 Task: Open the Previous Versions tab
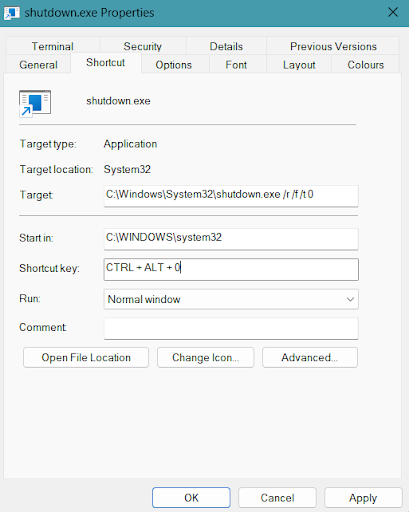point(333,46)
